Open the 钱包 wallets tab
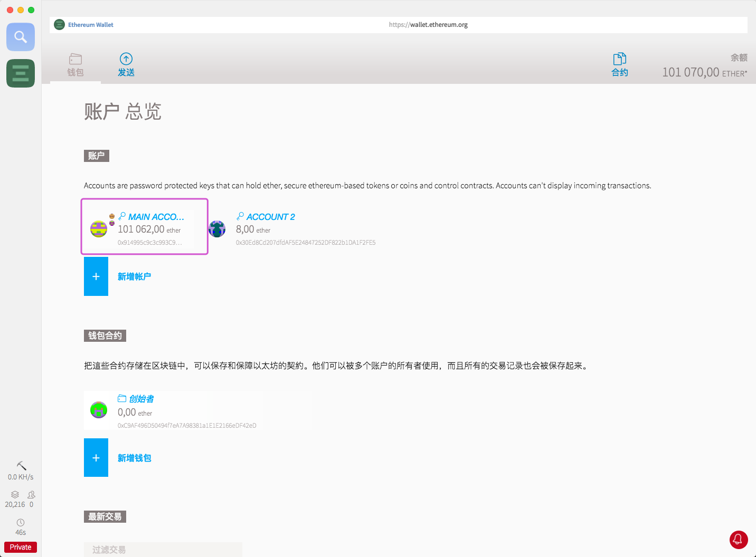The image size is (756, 557). (75, 65)
